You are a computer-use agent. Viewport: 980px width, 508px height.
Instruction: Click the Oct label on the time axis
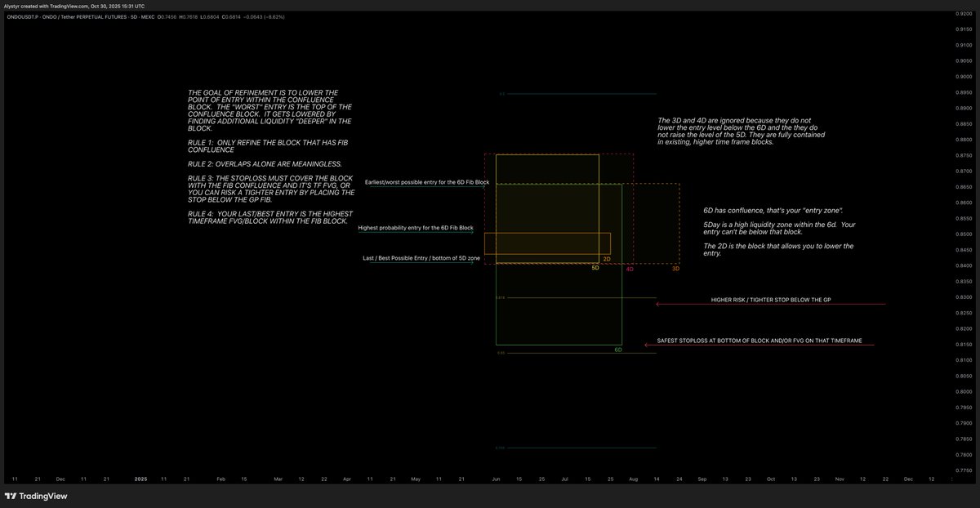pos(770,479)
